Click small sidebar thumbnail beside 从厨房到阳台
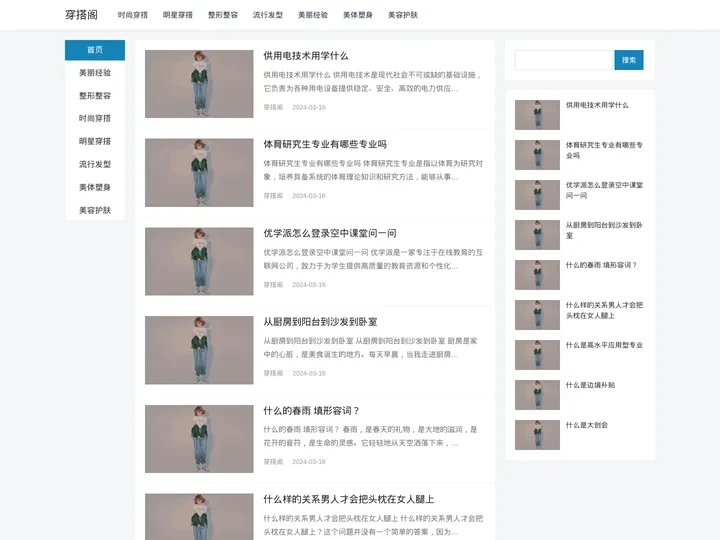720x540 pixels. coord(537,235)
